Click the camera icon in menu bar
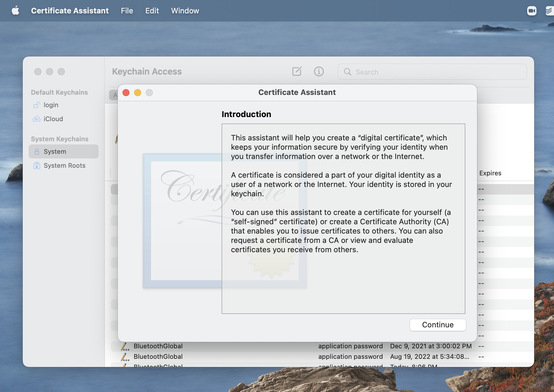This screenshot has height=392, width=554. coord(532,11)
